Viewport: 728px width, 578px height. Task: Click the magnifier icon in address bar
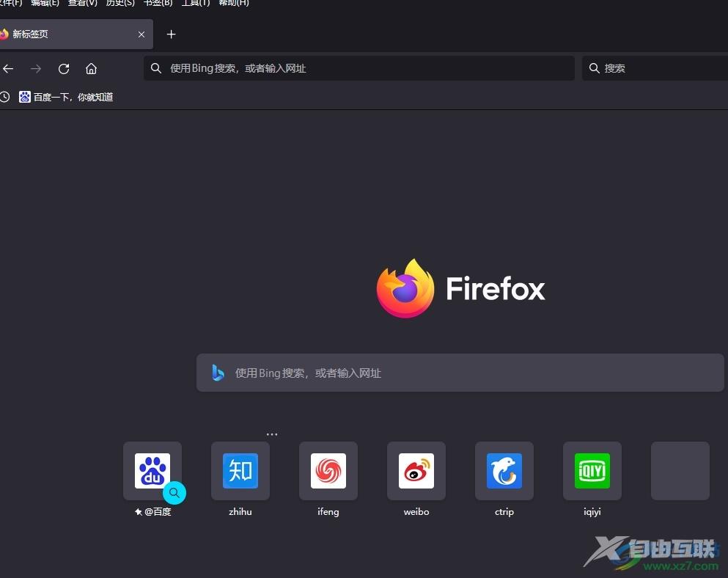tap(156, 68)
